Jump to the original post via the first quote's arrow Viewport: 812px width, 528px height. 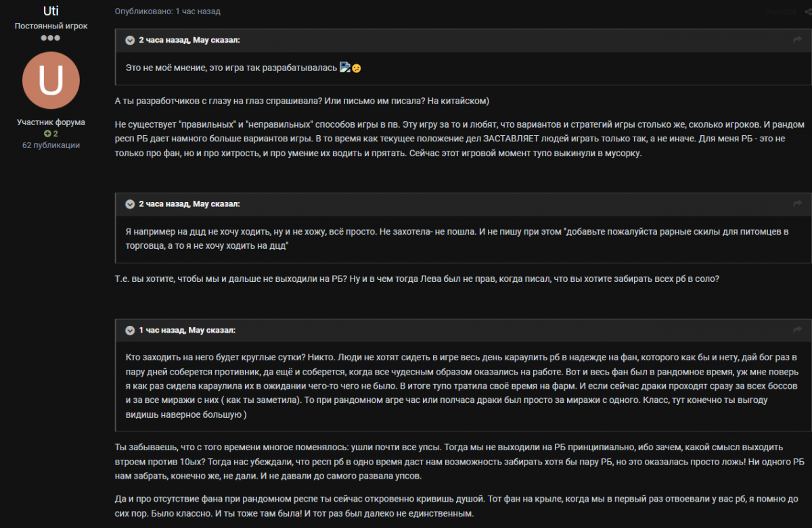(x=797, y=41)
